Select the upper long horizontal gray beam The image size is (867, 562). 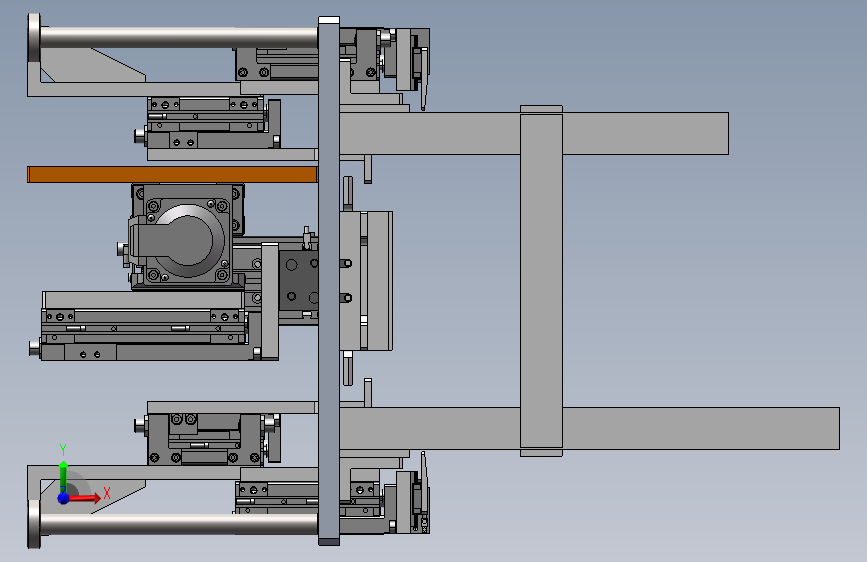point(534,133)
